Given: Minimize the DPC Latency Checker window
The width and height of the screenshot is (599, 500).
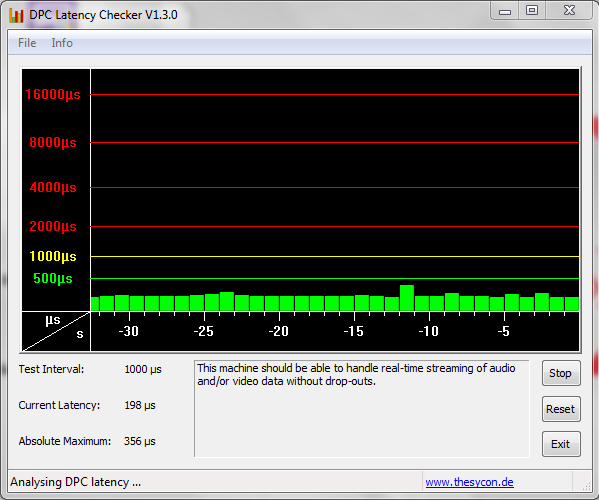Looking at the screenshot, I should tap(505, 11).
